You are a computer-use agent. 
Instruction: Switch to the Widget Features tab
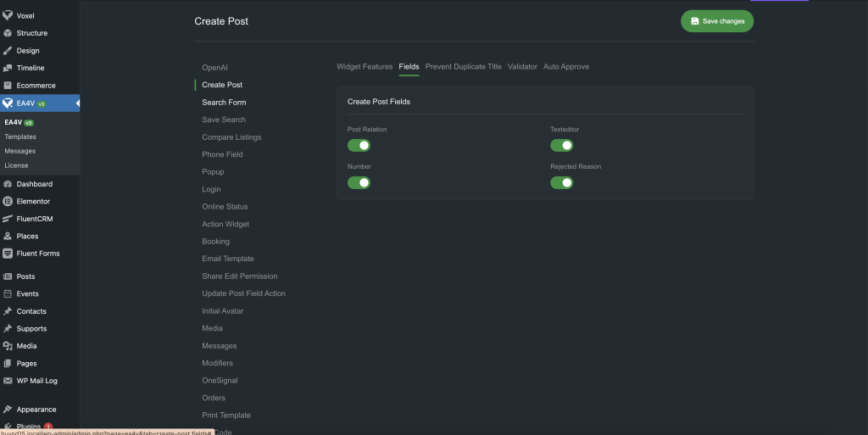(x=364, y=67)
